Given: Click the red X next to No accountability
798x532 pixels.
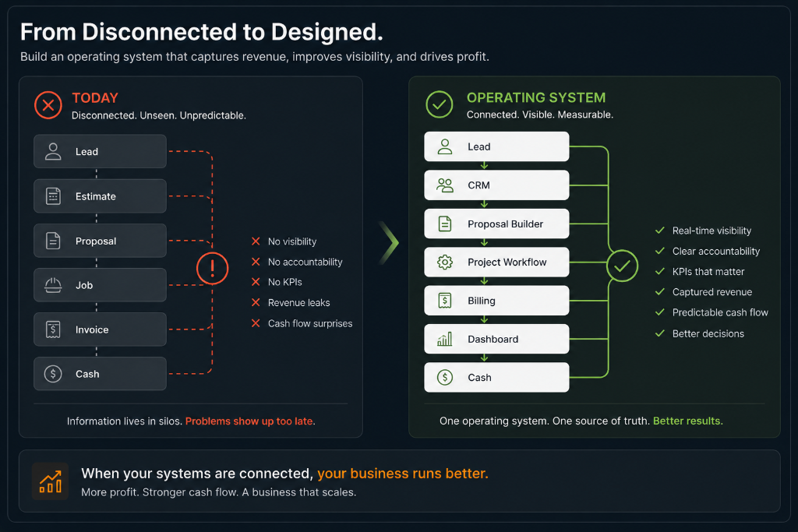Looking at the screenshot, I should coord(256,262).
